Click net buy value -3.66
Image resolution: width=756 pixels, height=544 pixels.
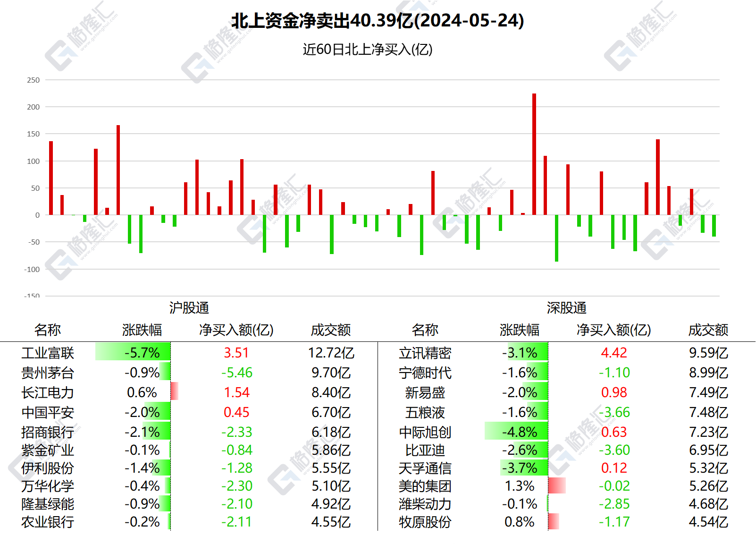tap(614, 412)
